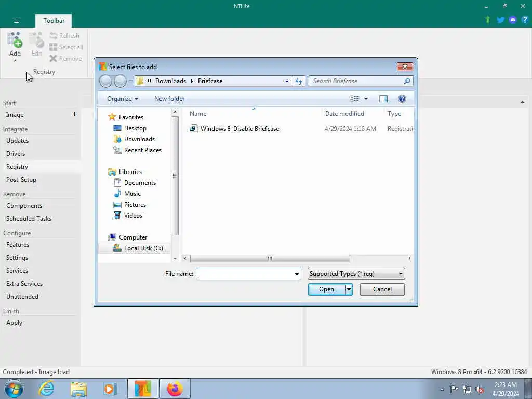
Task: Select the Windows 8-Disable Briefcase file
Action: tap(240, 129)
